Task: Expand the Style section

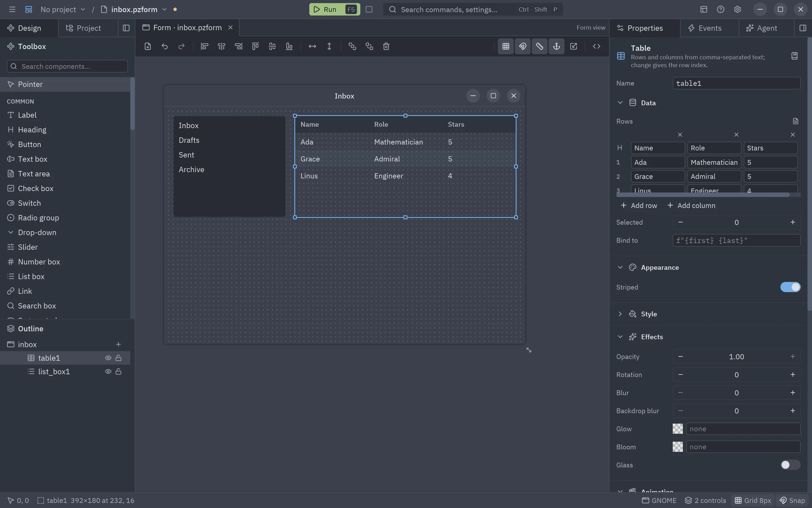Action: click(620, 314)
